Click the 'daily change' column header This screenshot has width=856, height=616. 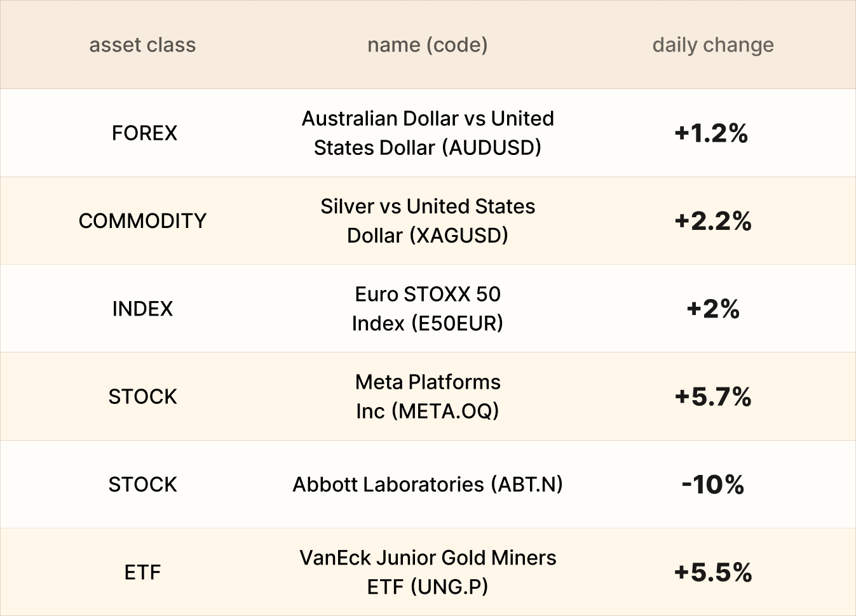[x=712, y=45]
